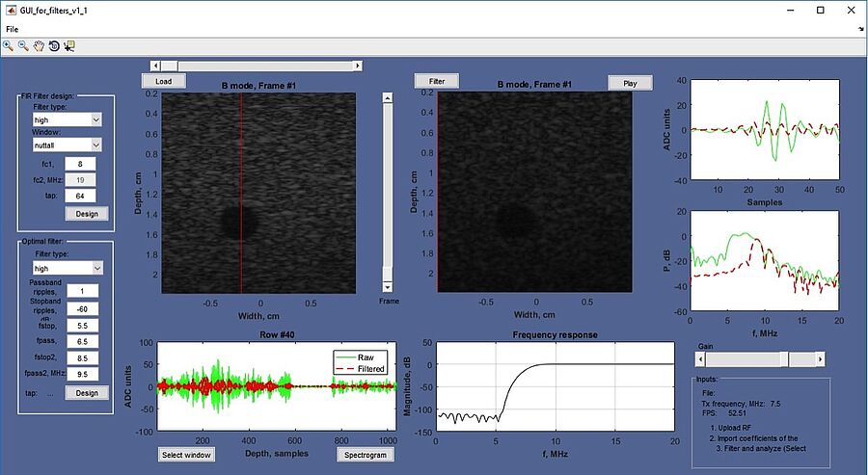Click Optimal filter Design button
Image resolution: width=868 pixels, height=475 pixels.
point(86,393)
